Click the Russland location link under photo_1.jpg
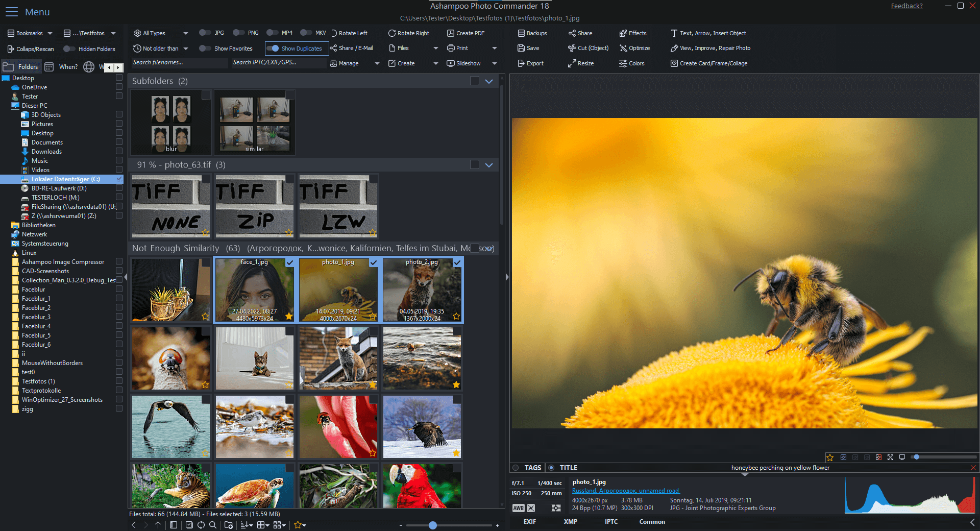 click(x=626, y=490)
